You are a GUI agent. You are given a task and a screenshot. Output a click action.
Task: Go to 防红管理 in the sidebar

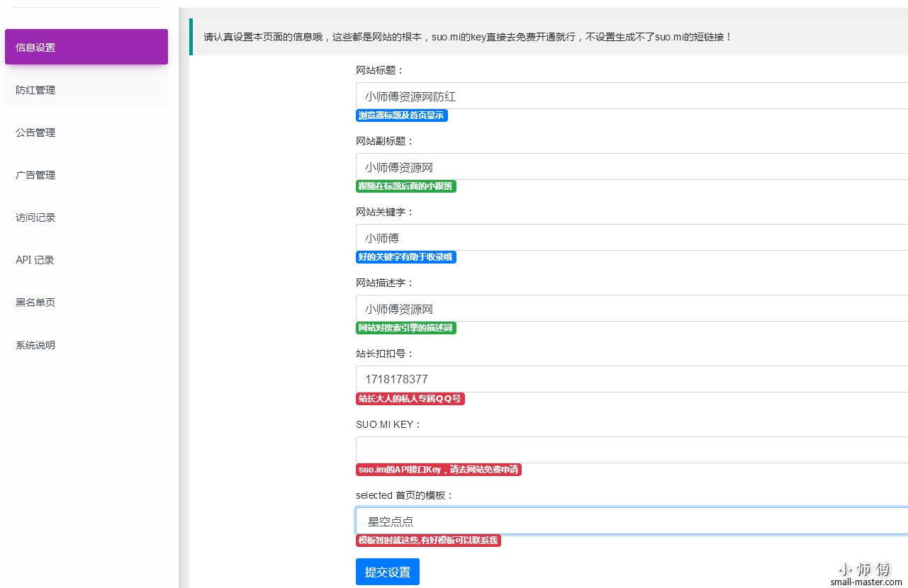tap(86, 90)
